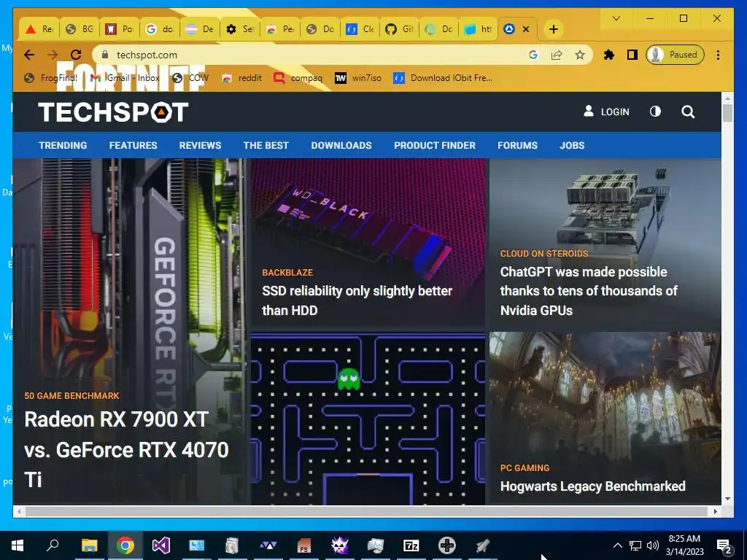
Task: Click the horizontal scrollbar left arrow
Action: [x=18, y=511]
